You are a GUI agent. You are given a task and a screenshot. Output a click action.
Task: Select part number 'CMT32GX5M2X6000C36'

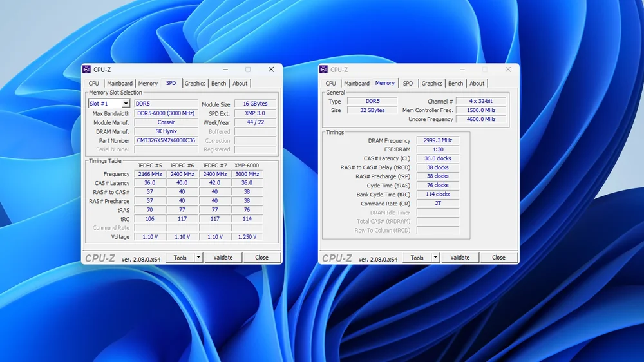click(x=166, y=140)
